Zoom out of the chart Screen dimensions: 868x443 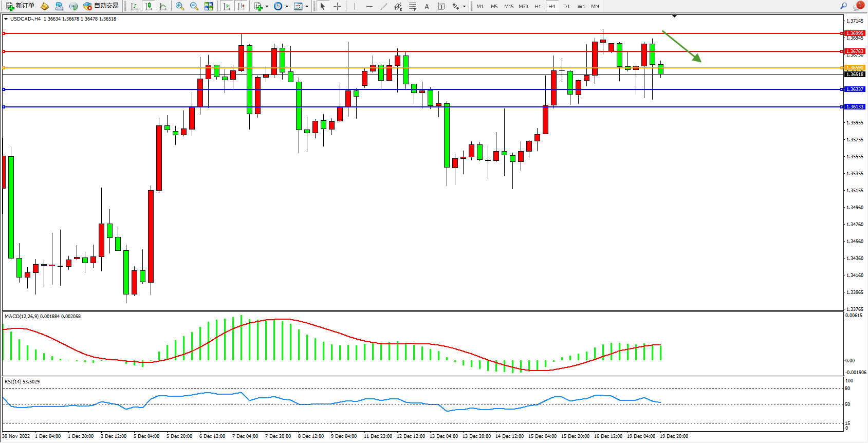point(194,6)
